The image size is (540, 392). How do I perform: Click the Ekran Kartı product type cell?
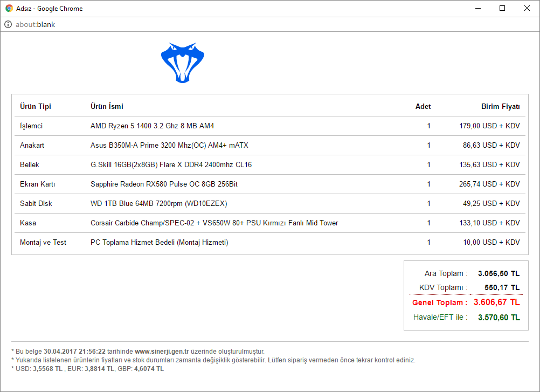[38, 184]
